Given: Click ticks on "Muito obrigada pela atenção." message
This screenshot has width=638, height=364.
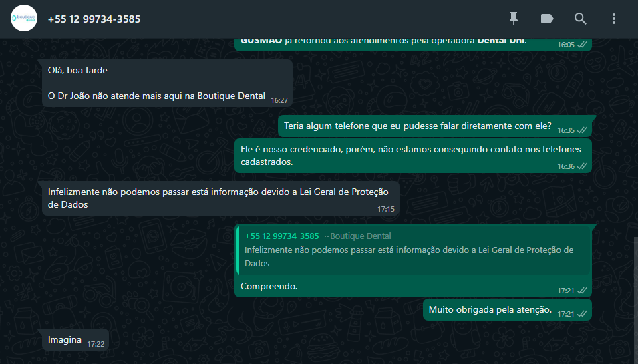Looking at the screenshot, I should 582,313.
